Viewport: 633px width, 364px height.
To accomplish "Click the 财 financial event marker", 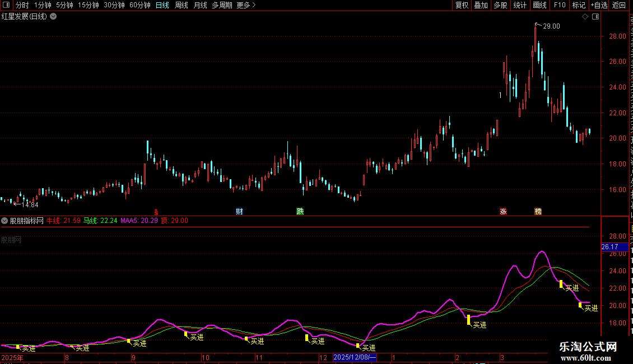I will pos(239,212).
